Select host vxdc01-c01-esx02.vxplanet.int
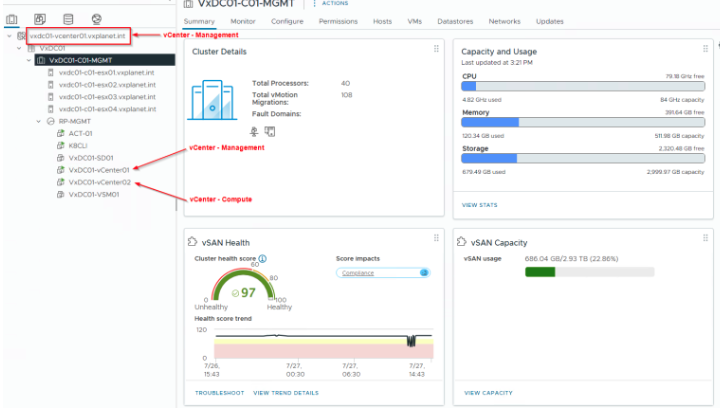The width and height of the screenshot is (720, 411). pos(107,85)
